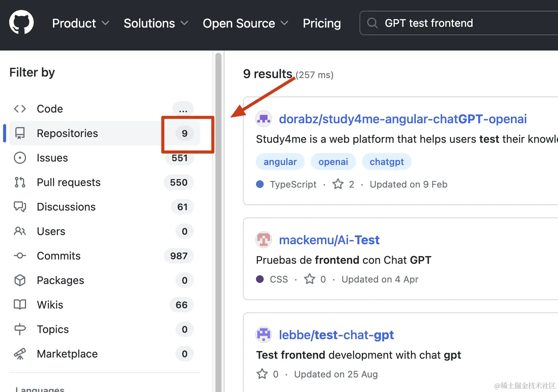
Task: Click the Discussions speech-bubble icon
Action: (x=20, y=207)
